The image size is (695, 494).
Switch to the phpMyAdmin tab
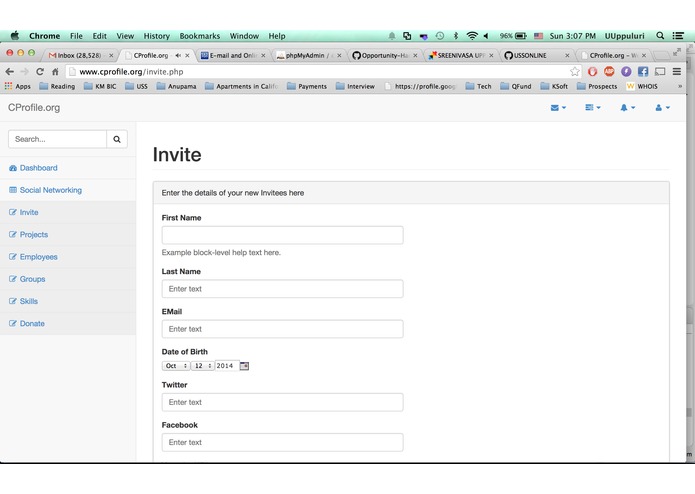(309, 55)
